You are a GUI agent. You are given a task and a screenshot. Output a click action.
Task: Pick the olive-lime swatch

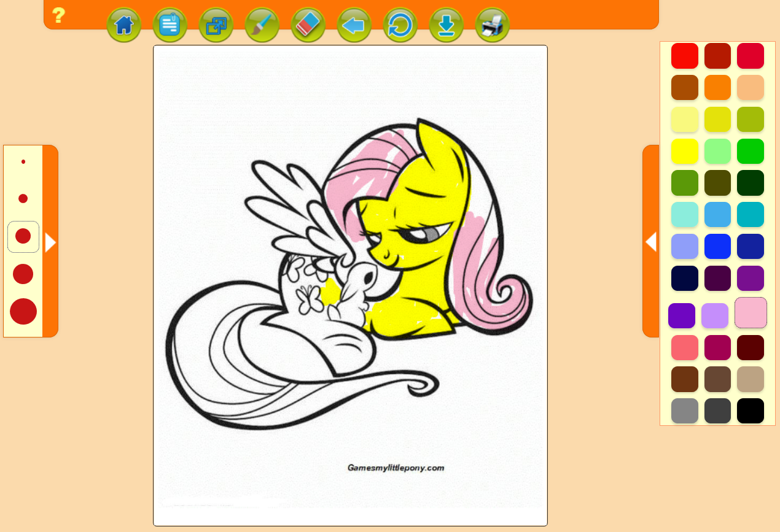(751, 119)
